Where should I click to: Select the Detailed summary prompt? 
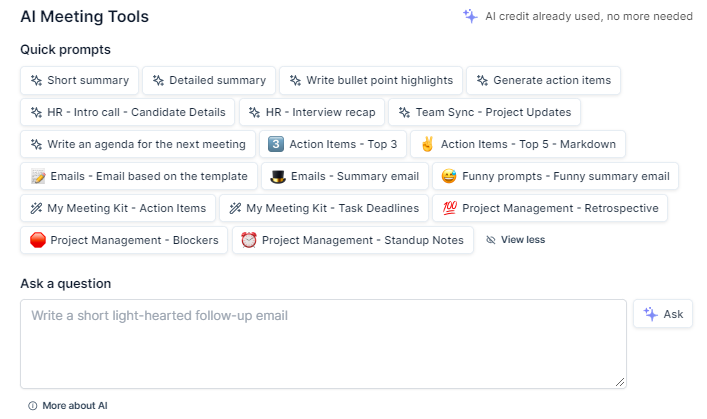tap(208, 80)
